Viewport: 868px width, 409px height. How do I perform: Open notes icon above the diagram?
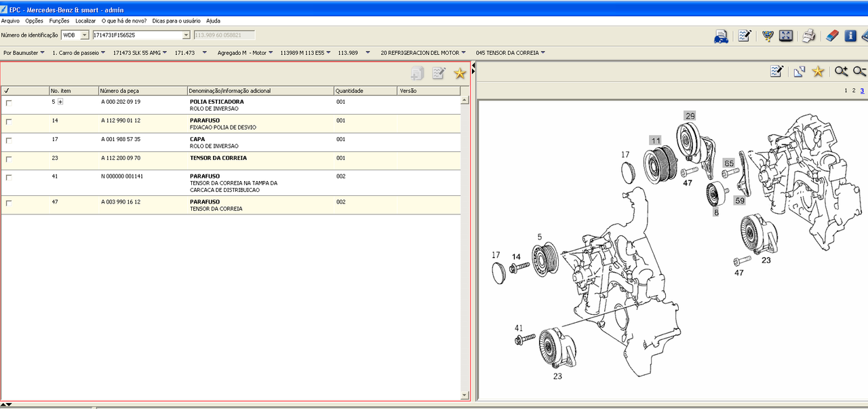coord(777,71)
